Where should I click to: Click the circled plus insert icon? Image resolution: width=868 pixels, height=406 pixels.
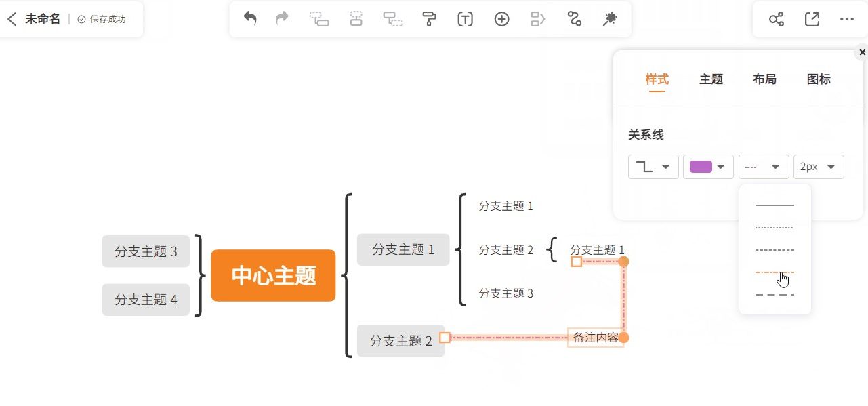click(x=501, y=19)
